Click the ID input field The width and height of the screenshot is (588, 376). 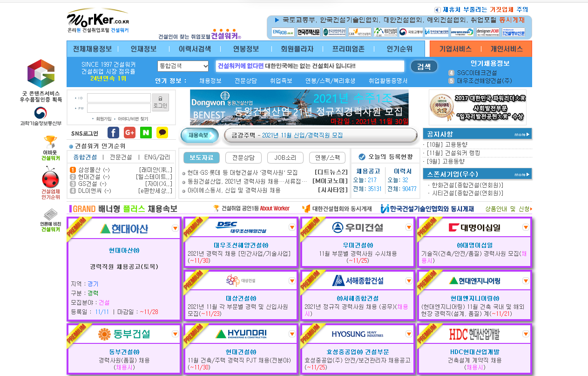pyautogui.click(x=119, y=98)
